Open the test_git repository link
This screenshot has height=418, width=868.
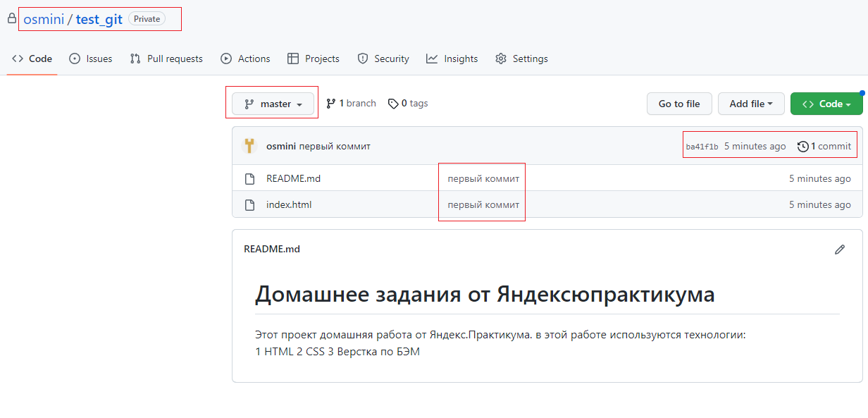99,19
